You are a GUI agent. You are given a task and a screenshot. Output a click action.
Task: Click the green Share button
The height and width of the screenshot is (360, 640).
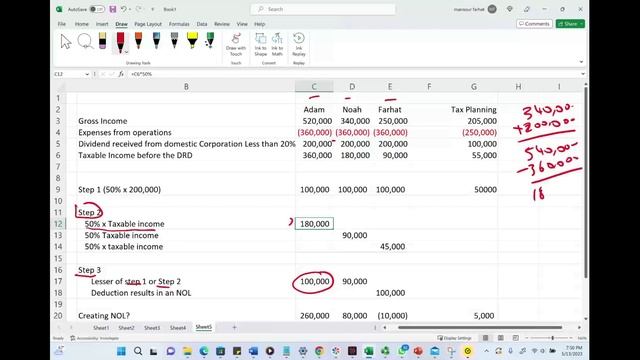pos(570,24)
